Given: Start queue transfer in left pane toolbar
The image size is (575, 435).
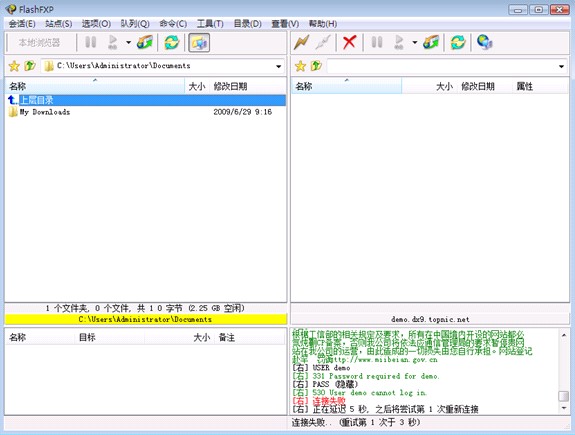Looking at the screenshot, I should coord(113,42).
